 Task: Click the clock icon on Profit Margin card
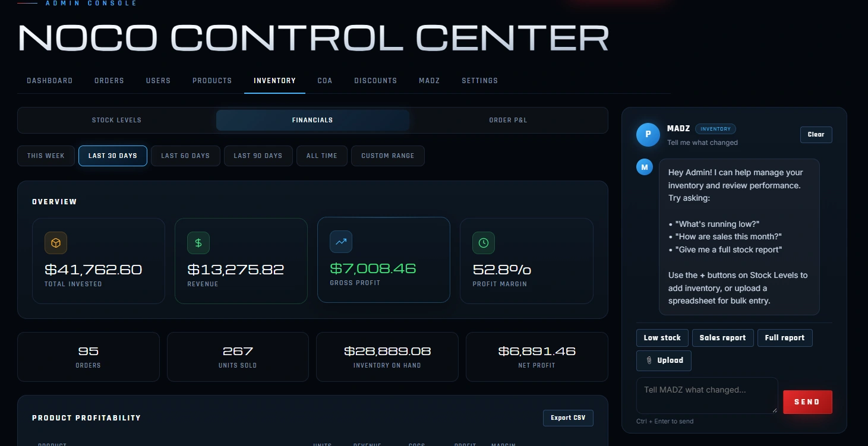484,243
